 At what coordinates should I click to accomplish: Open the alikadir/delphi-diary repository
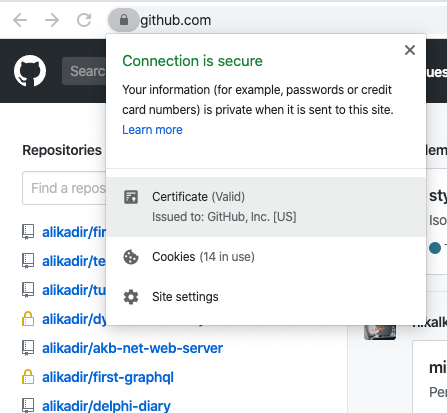click(x=106, y=406)
